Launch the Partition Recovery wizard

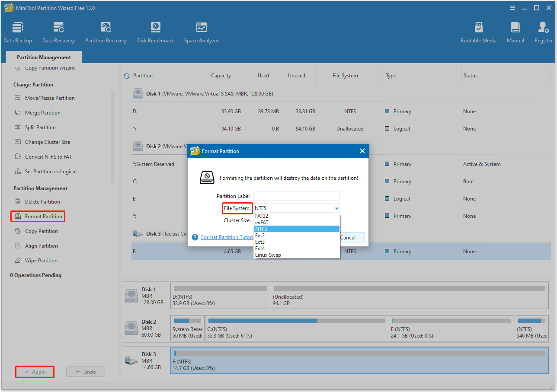tap(106, 30)
